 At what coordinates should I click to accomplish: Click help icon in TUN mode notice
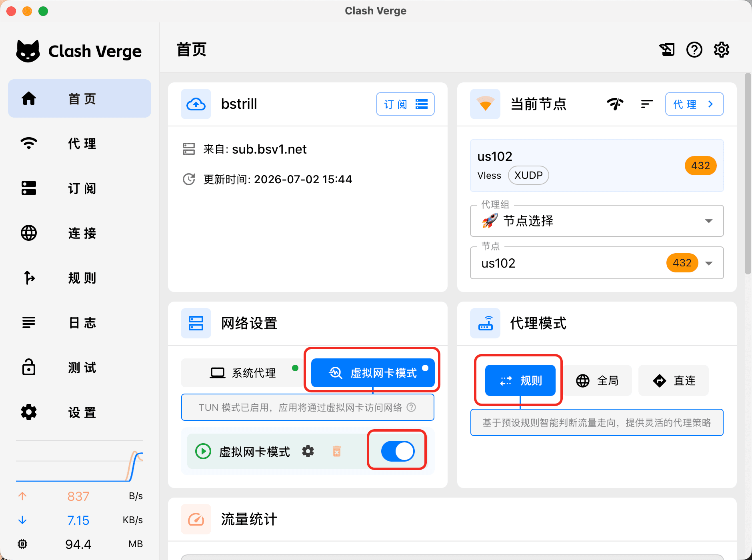click(x=411, y=407)
